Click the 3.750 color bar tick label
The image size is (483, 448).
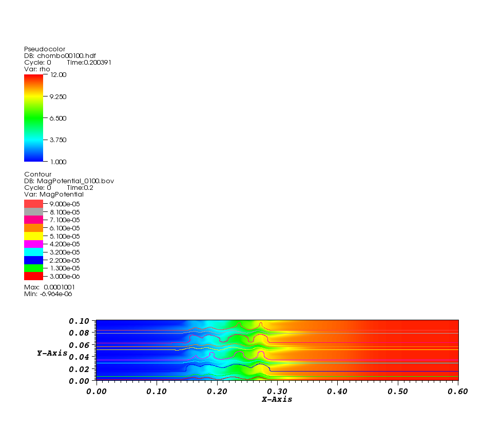[x=58, y=140]
